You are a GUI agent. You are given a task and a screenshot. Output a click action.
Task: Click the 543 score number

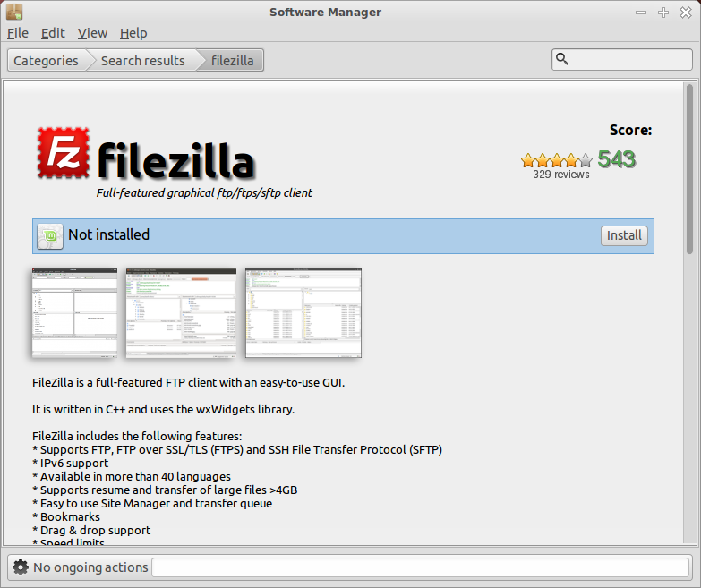617,159
